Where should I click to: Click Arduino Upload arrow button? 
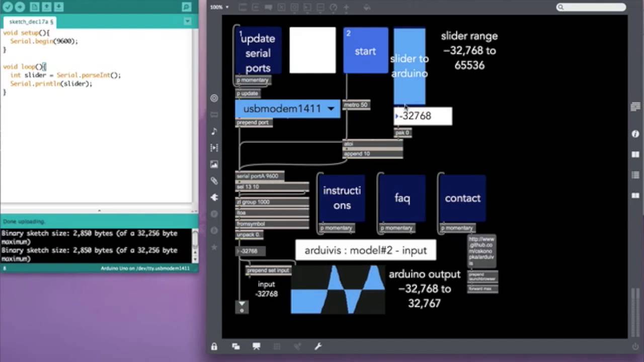(20, 7)
